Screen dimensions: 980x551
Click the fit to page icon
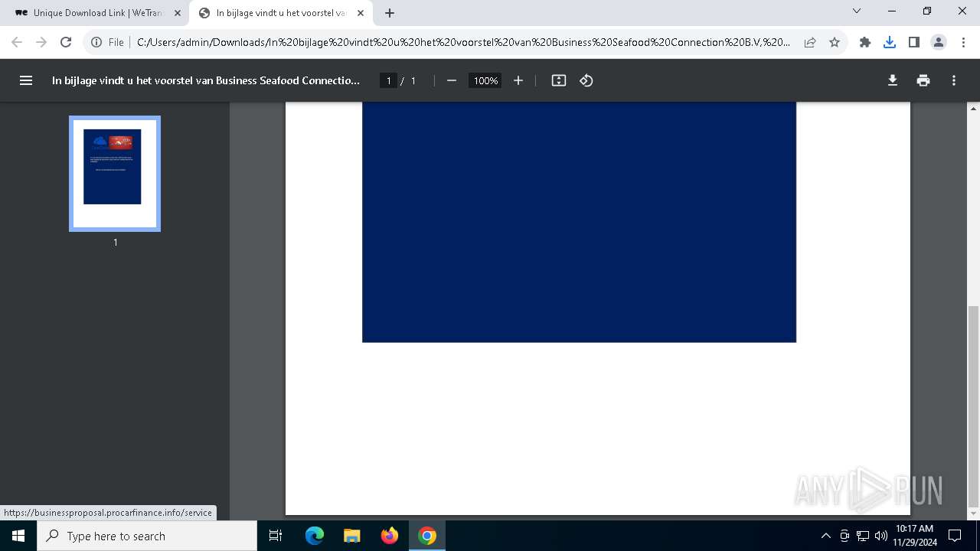559,80
